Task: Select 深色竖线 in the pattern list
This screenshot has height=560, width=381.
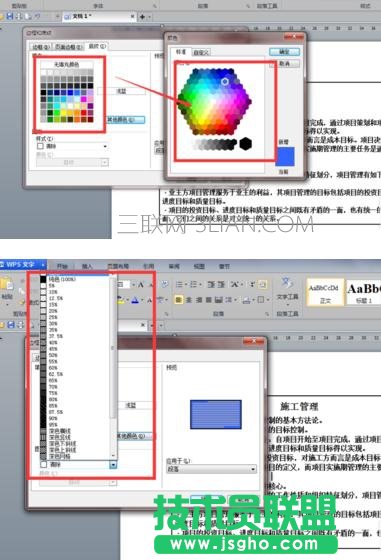Action: coord(75,437)
